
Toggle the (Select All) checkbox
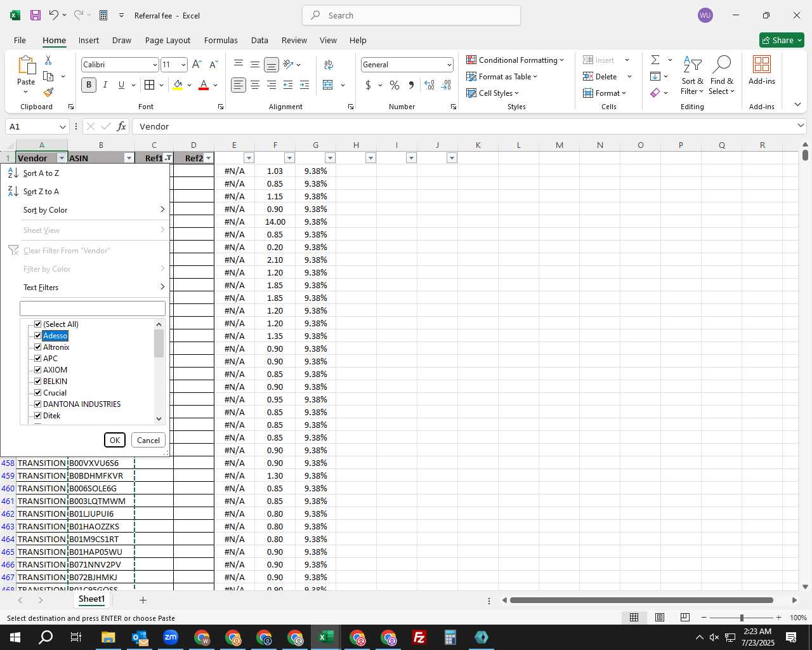click(x=38, y=324)
